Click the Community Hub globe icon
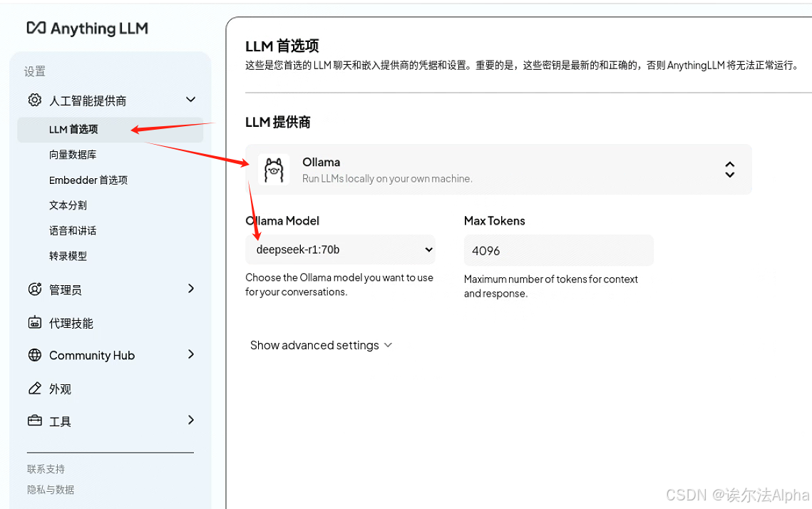Viewport: 812px width, 509px height. point(35,355)
